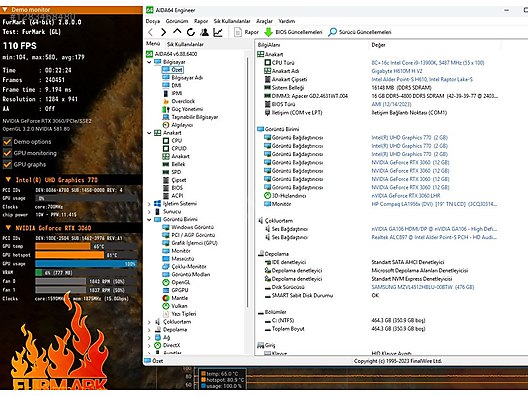Open the user favorites toolbar icon
Image resolution: width=528 pixels, height=396 pixels.
tap(204, 32)
